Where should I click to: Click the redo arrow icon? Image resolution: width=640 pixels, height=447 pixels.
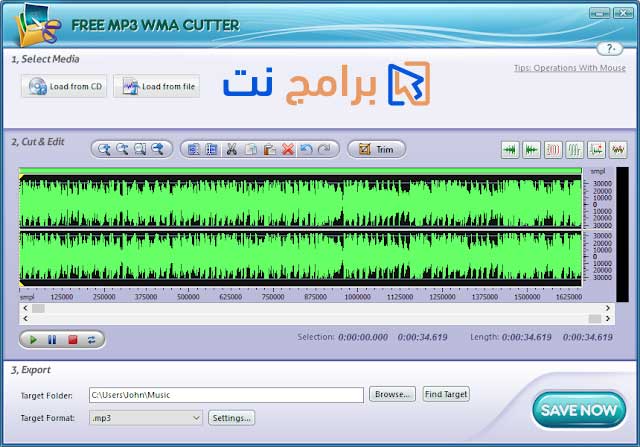tap(324, 149)
